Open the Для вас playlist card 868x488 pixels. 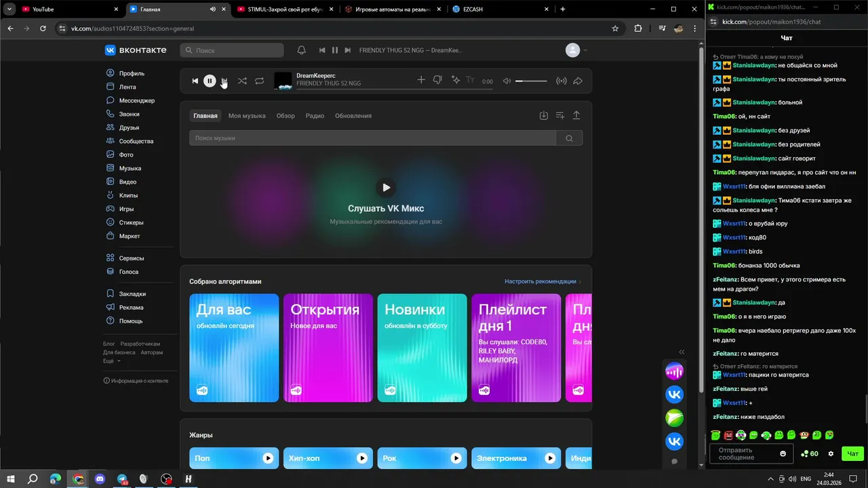point(234,348)
